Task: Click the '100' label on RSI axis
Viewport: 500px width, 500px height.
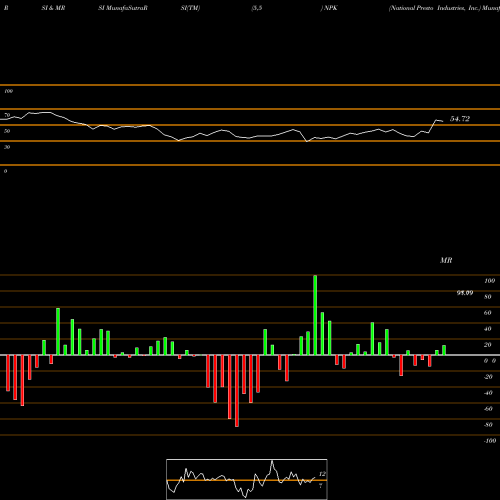Action: click(x=8, y=91)
